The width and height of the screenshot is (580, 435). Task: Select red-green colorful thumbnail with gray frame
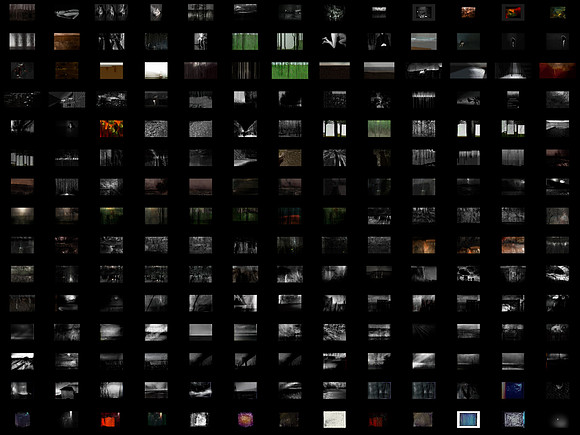click(513, 13)
